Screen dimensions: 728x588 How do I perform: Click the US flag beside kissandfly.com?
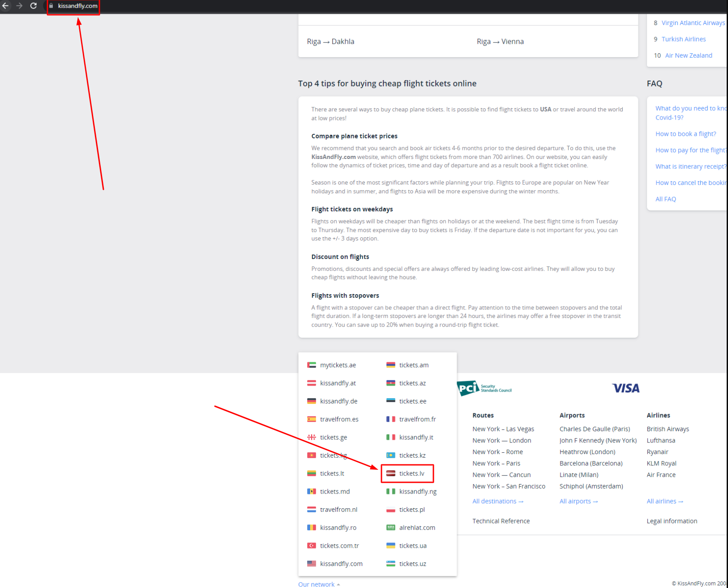tap(312, 564)
